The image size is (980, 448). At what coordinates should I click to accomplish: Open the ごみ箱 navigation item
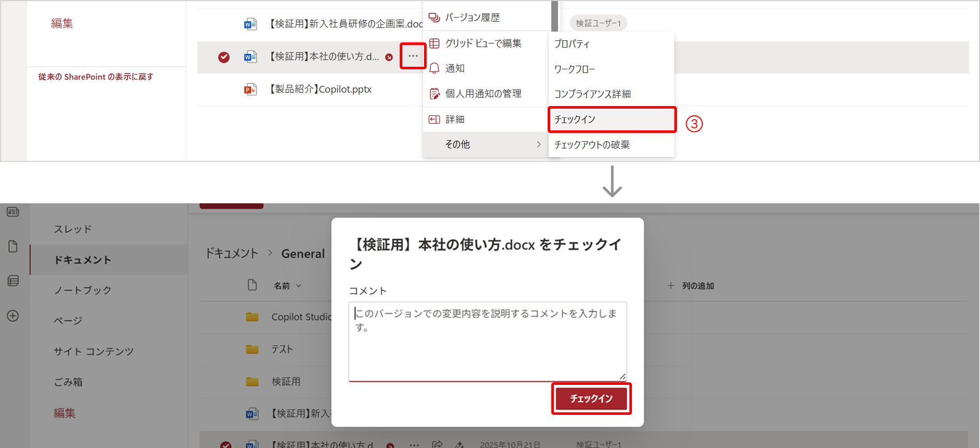tap(68, 382)
